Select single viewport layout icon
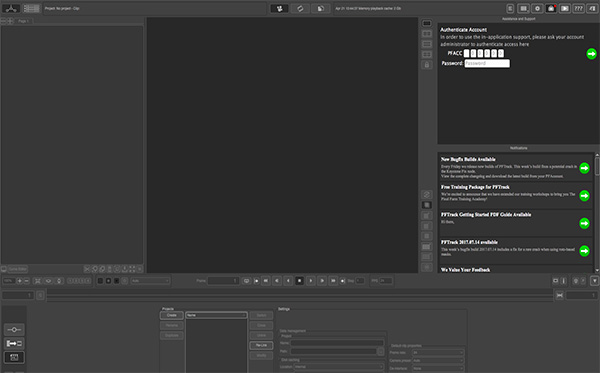 pos(427,23)
